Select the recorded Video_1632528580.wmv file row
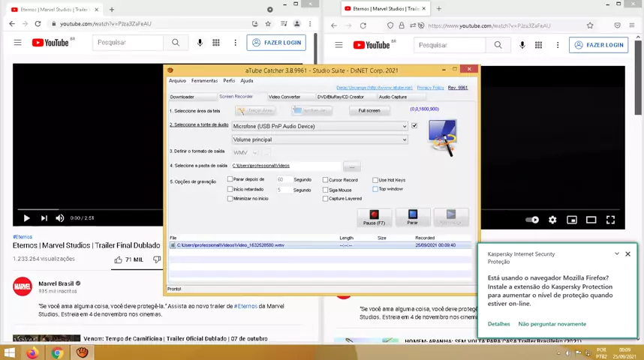644x360 pixels. pos(300,245)
